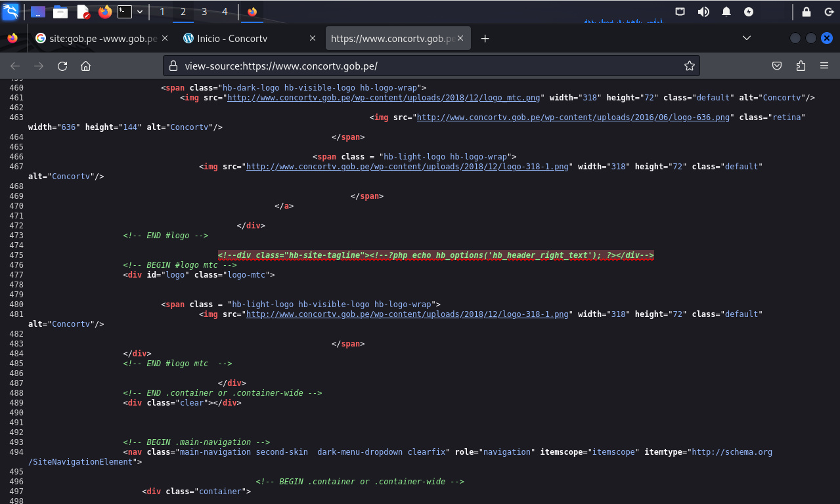
Task: Open a new browser tab
Action: [x=485, y=39]
